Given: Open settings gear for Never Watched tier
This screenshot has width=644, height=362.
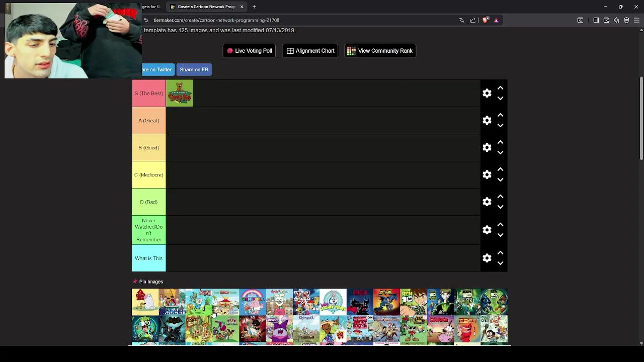Looking at the screenshot, I should [x=487, y=230].
